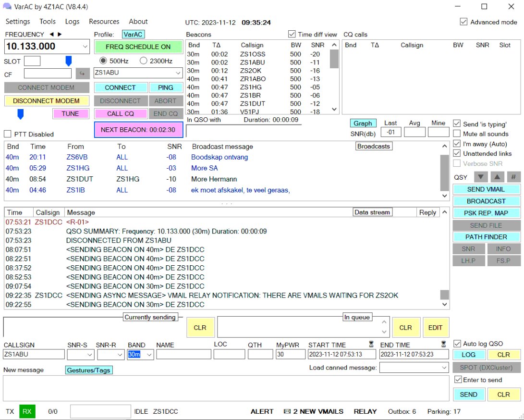The height and width of the screenshot is (420, 524).
Task: Open the 2 NEW VMAILS envelope indicator
Action: (313, 411)
